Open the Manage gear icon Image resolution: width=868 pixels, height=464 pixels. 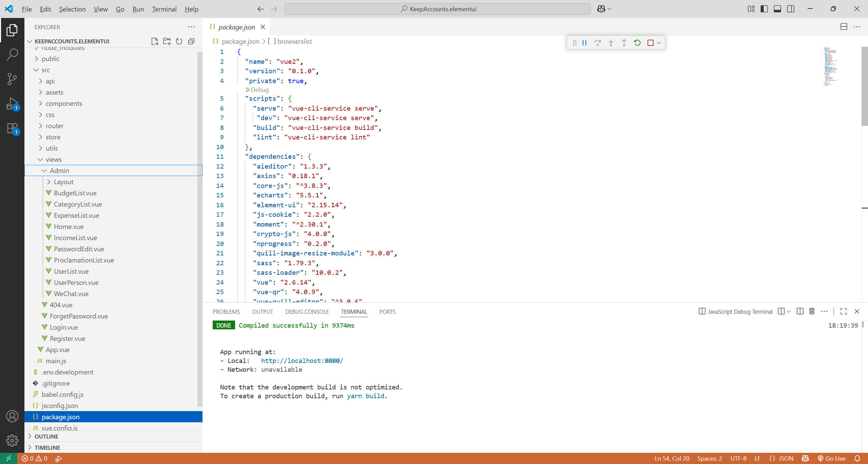click(x=12, y=441)
